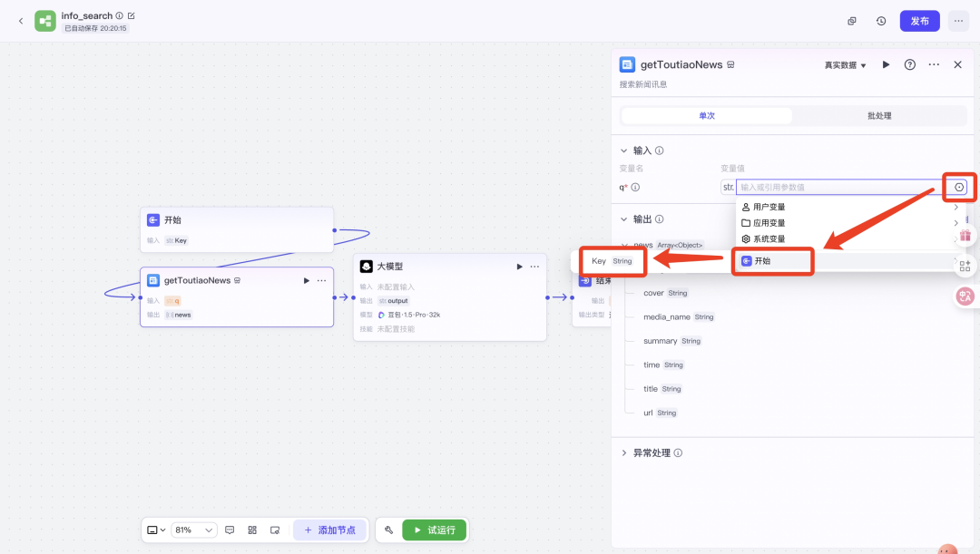Select the frame selection tool near the zoom control
This screenshot has width=980, height=554.
[x=273, y=530]
